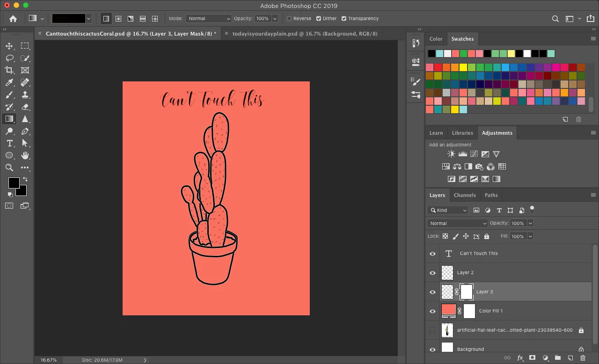Screen dimensions: 599x364
Task: Select the Gradient tool
Action: (x=9, y=119)
